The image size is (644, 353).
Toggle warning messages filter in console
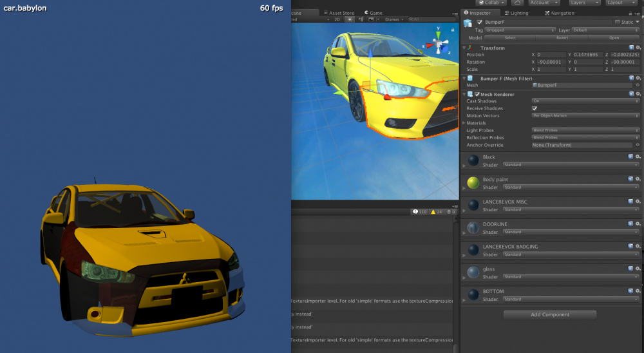(433, 212)
